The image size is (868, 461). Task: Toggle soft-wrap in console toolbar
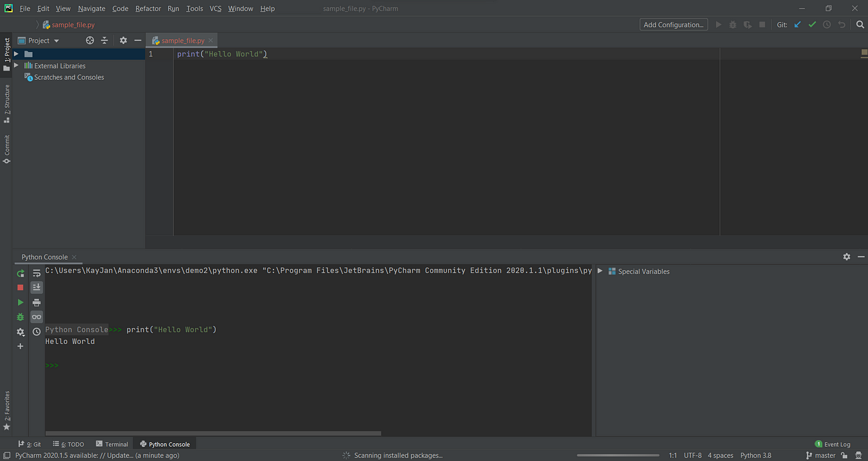pos(37,273)
